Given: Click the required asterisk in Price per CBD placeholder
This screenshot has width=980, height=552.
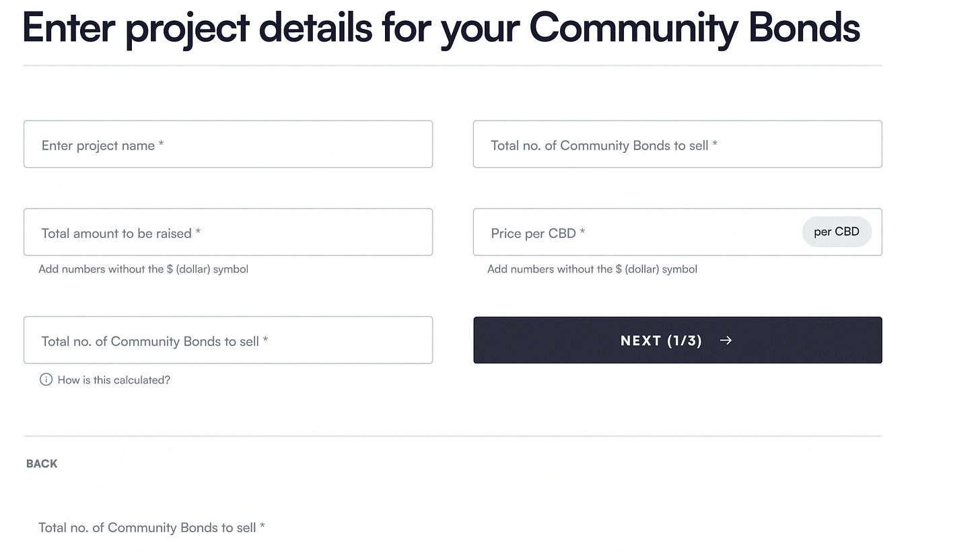Looking at the screenshot, I should 582,232.
